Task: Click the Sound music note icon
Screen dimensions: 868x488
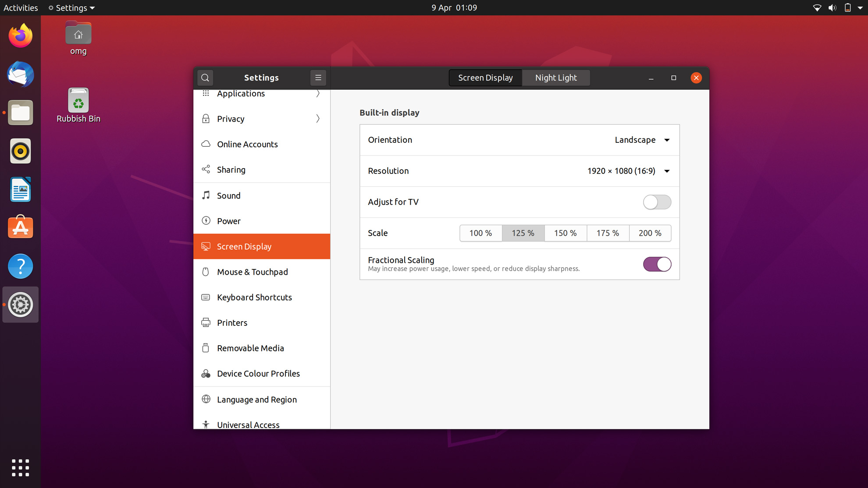Action: point(206,195)
